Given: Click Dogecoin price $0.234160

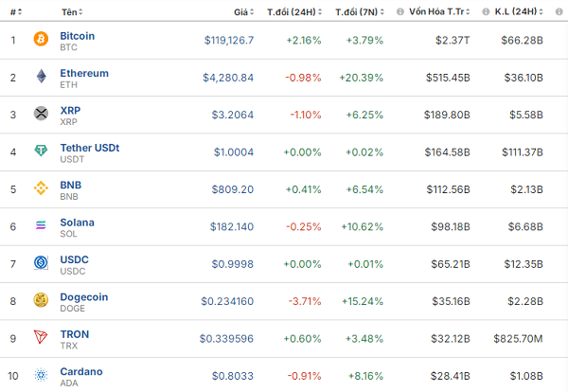Looking at the screenshot, I should (227, 301).
